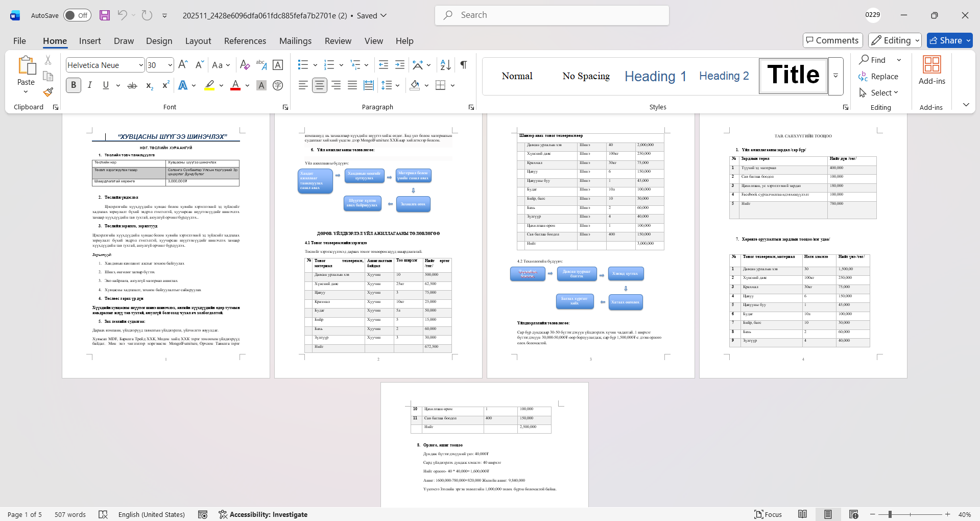The width and height of the screenshot is (980, 521).
Task: Expand the font name dropdown
Action: click(x=141, y=65)
